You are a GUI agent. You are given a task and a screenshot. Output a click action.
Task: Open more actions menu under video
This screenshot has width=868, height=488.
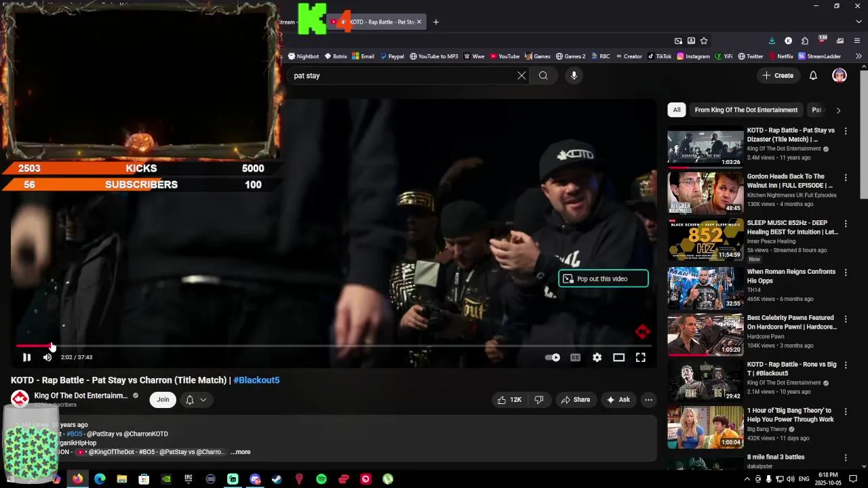tap(648, 399)
